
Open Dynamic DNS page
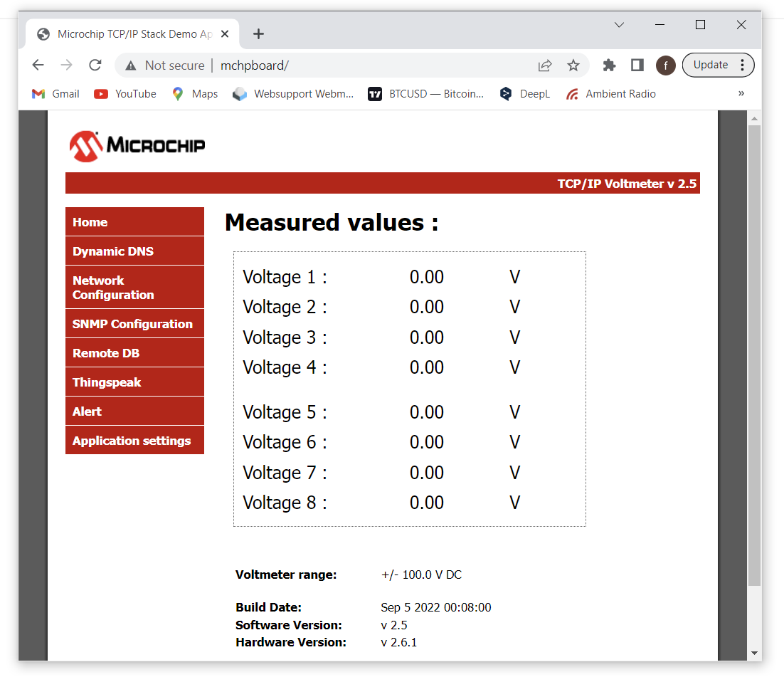tap(134, 251)
